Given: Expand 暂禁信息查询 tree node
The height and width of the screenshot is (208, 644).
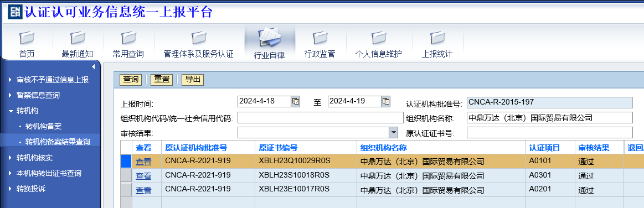Looking at the screenshot, I should coord(10,96).
